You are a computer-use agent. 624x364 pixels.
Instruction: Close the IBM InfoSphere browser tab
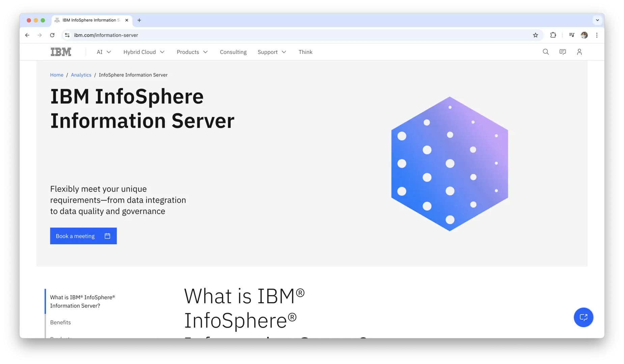tap(127, 20)
